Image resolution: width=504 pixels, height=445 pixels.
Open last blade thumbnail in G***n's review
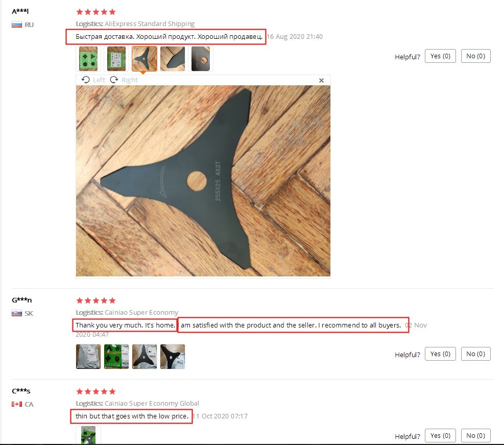173,356
